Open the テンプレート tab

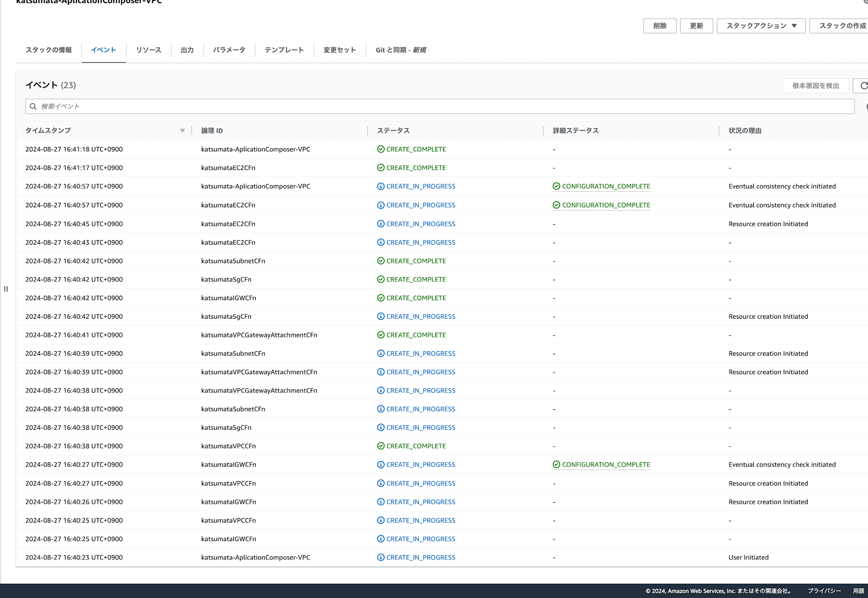click(284, 50)
